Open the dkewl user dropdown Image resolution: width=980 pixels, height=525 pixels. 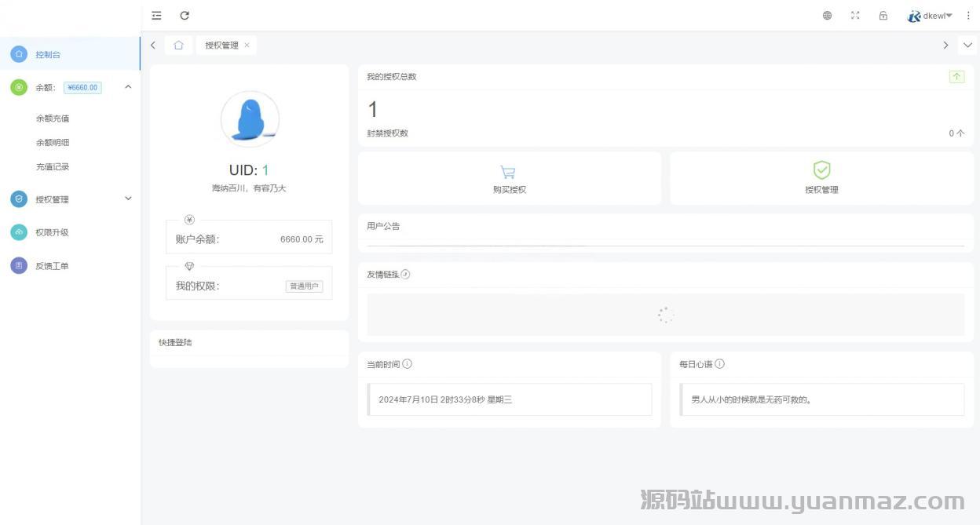[931, 16]
